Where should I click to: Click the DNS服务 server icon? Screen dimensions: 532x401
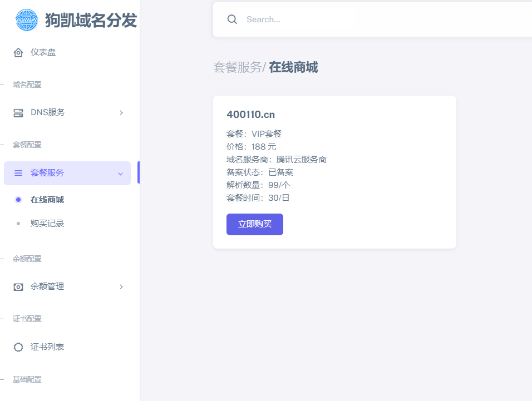18,113
